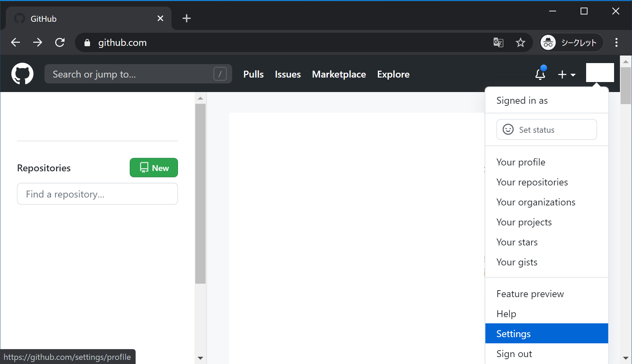Viewport: 632px width, 364px height.
Task: Click the Set status button
Action: (x=546, y=130)
